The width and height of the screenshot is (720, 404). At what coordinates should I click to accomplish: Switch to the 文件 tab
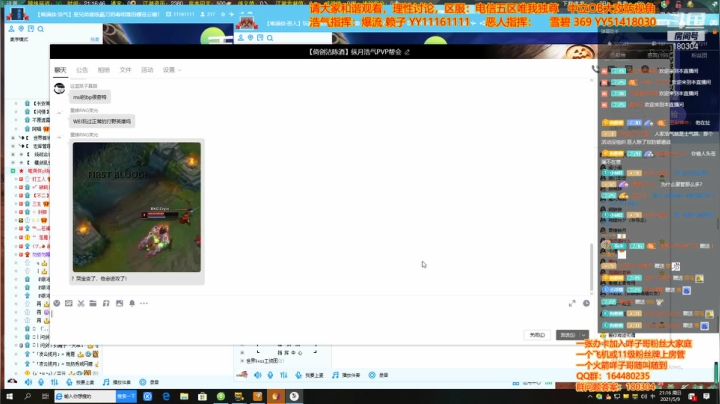(125, 70)
